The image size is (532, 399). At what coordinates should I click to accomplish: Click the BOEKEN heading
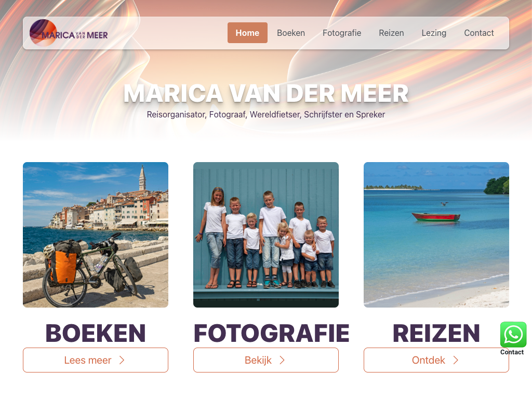(96, 333)
